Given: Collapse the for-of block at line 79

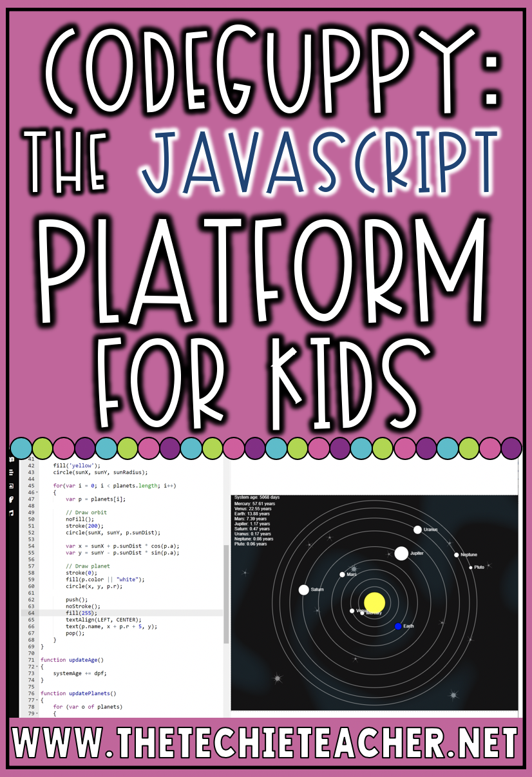Looking at the screenshot, I should (x=36, y=713).
